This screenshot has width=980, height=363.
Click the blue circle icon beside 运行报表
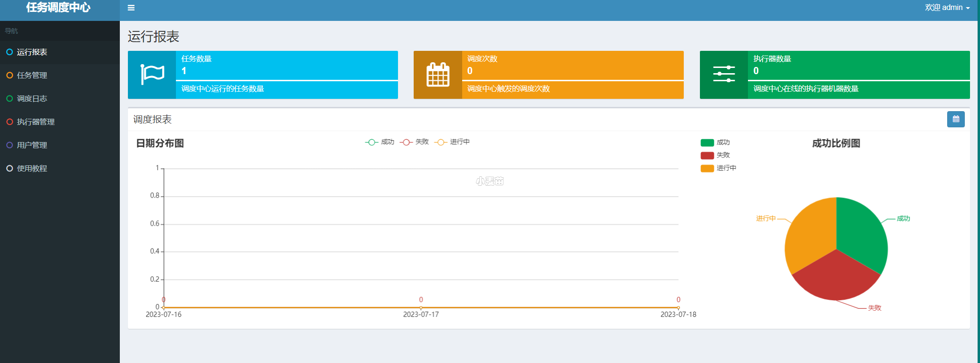[10, 52]
